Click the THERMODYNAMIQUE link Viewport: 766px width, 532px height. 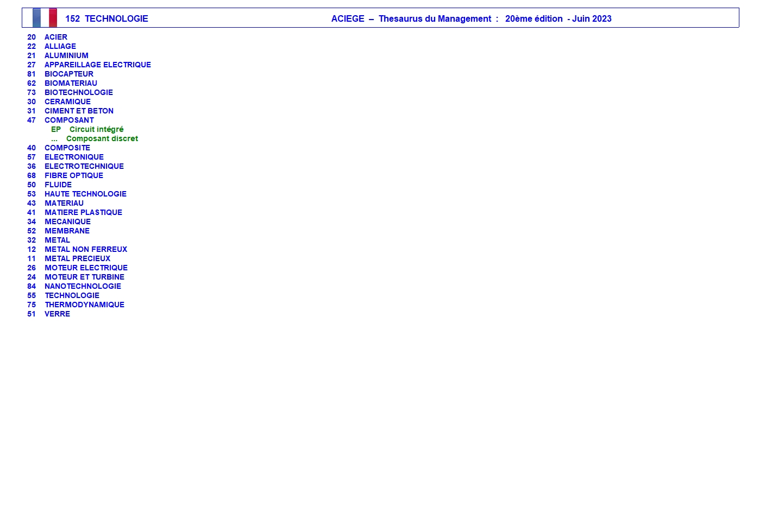tap(84, 305)
